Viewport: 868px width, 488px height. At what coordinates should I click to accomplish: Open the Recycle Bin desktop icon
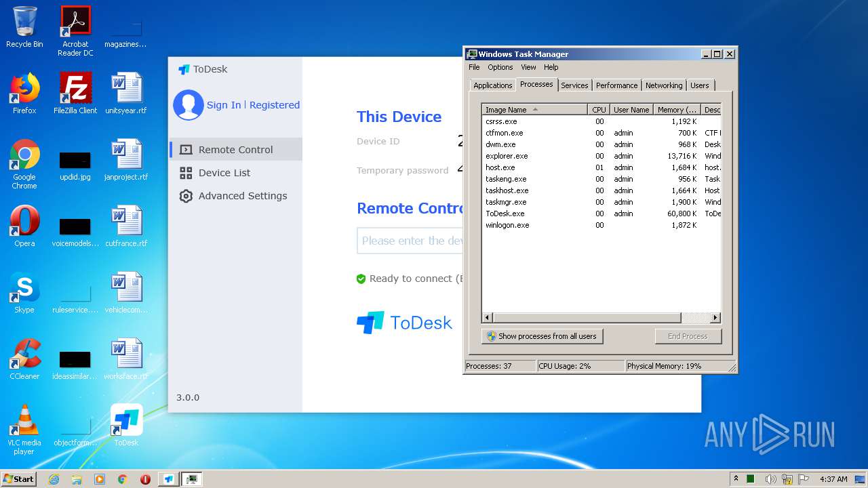[24, 27]
